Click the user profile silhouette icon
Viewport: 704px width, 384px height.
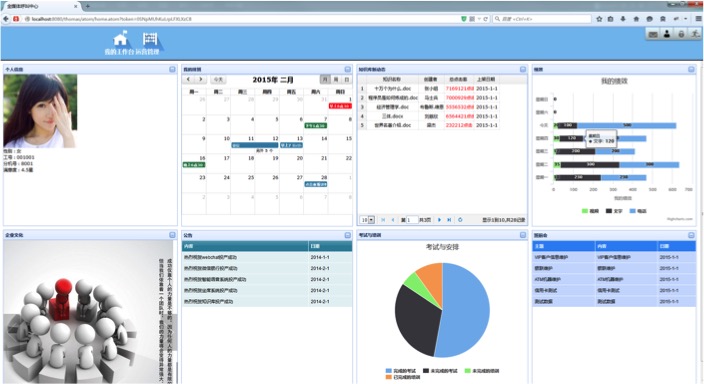pos(667,34)
